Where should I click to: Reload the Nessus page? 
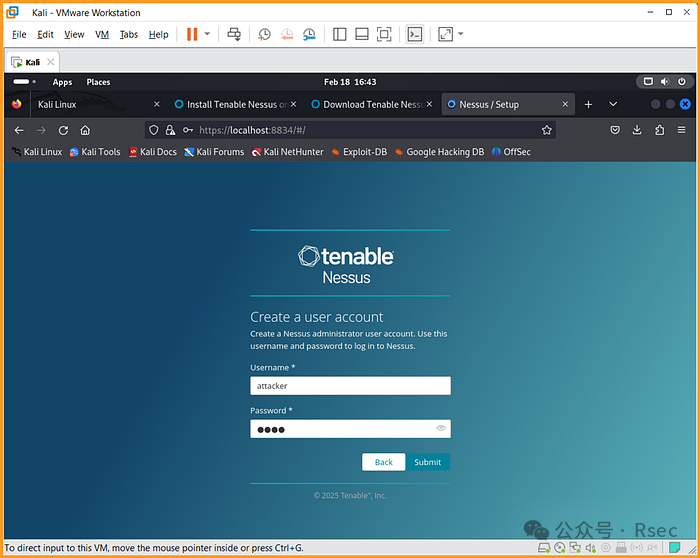63,130
